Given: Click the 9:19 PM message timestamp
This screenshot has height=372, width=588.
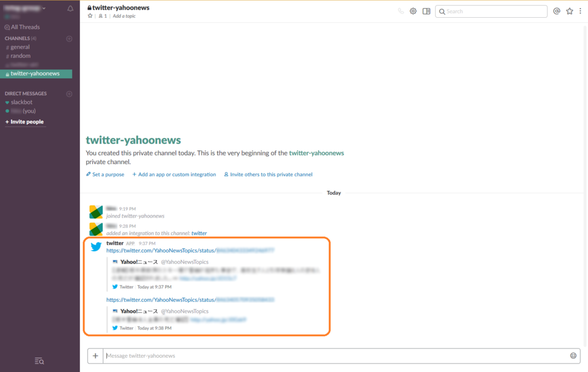Looking at the screenshot, I should [127, 209].
